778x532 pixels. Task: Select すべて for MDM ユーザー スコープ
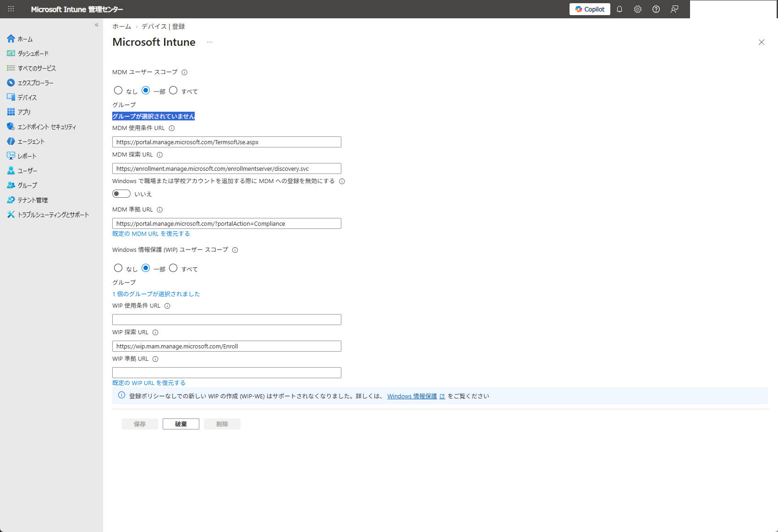coord(173,90)
